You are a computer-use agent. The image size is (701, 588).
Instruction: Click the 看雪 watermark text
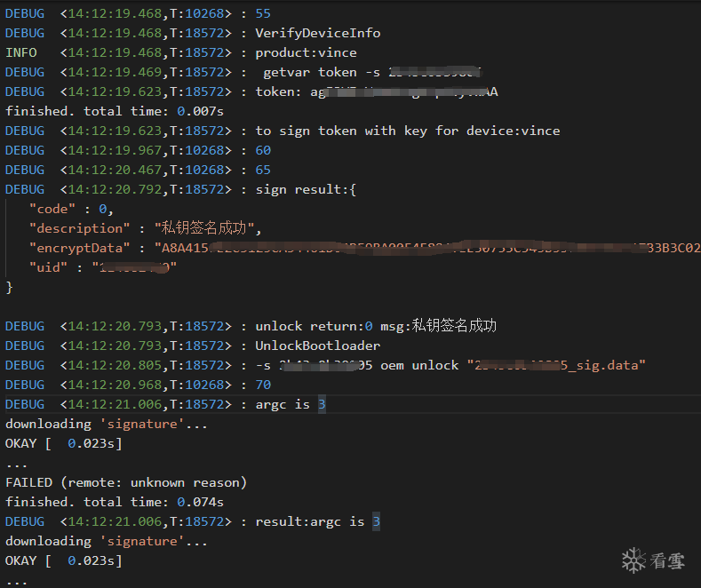pos(667,560)
